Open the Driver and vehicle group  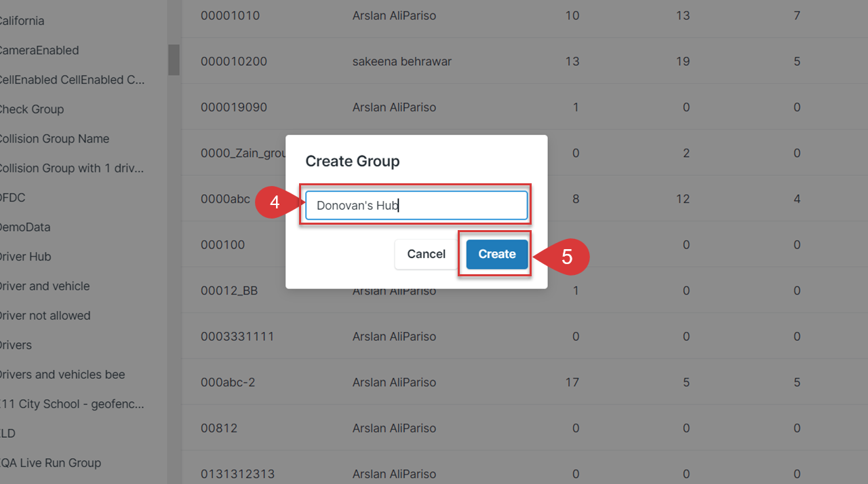click(43, 286)
